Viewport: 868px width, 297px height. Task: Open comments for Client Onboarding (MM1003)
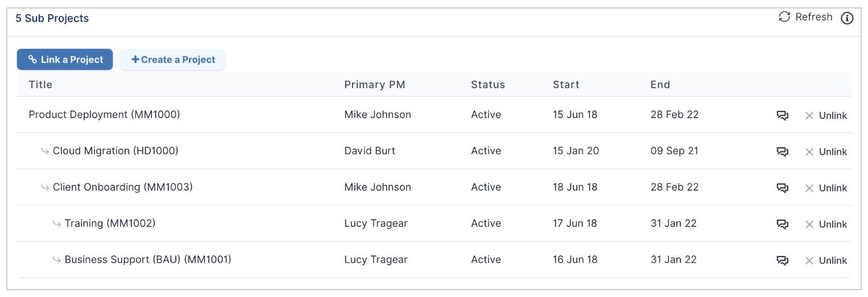pyautogui.click(x=783, y=188)
